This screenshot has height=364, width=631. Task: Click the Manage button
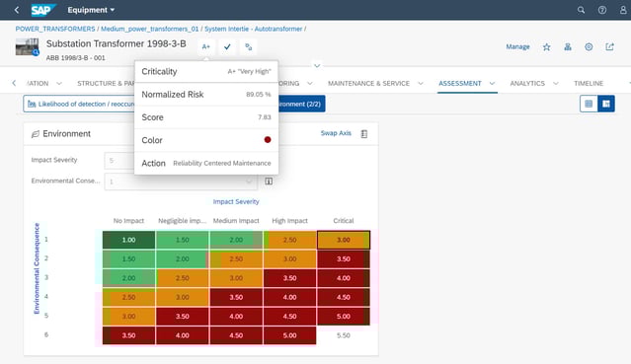coord(517,46)
